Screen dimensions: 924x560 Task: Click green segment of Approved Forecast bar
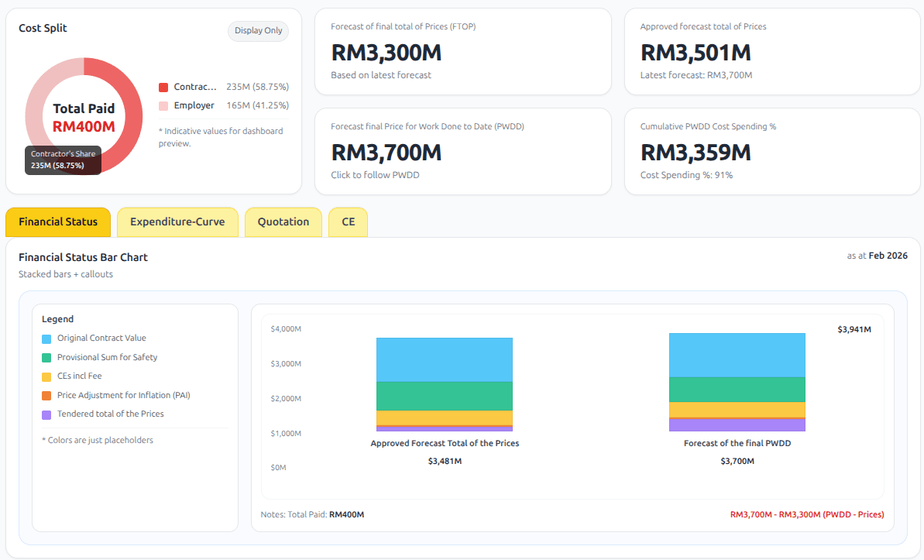coord(445,396)
